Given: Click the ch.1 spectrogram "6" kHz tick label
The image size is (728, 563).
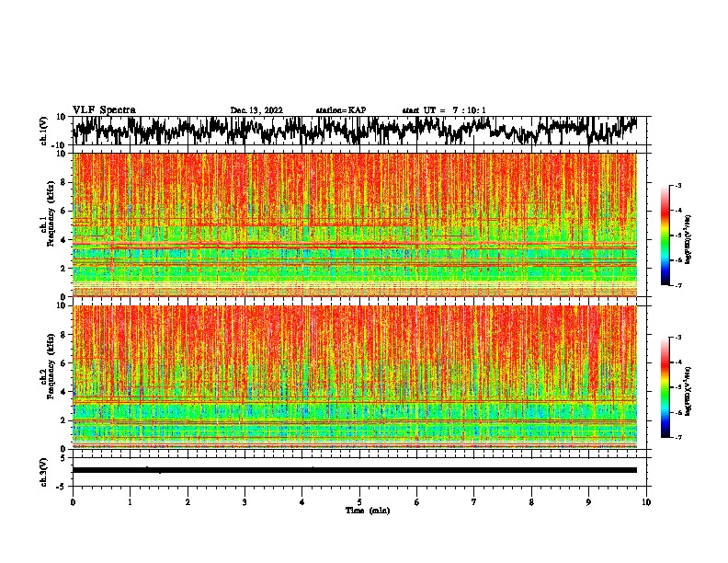Looking at the screenshot, I should pos(65,211).
